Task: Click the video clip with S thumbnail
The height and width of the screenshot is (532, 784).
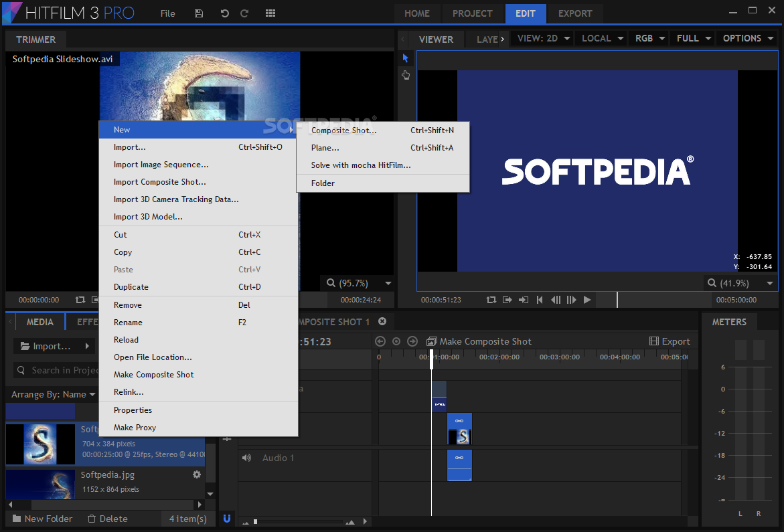Action: tap(459, 428)
